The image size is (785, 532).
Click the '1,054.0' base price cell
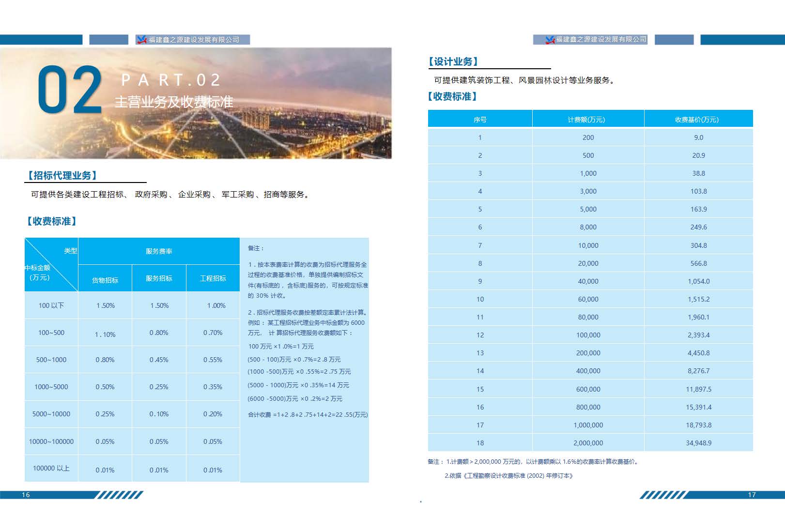click(x=698, y=281)
